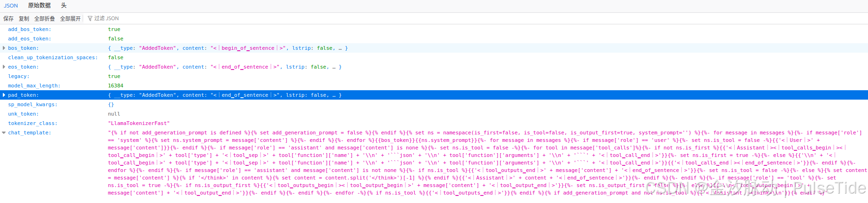Select the eos_token key label
This screenshot has width=868, height=203.
tap(23, 67)
